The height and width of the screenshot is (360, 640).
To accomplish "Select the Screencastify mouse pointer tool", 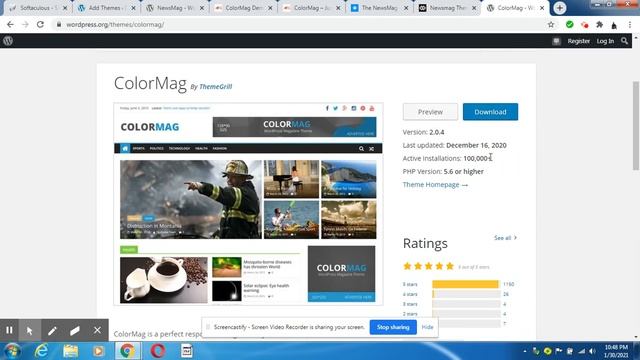I will [x=30, y=330].
